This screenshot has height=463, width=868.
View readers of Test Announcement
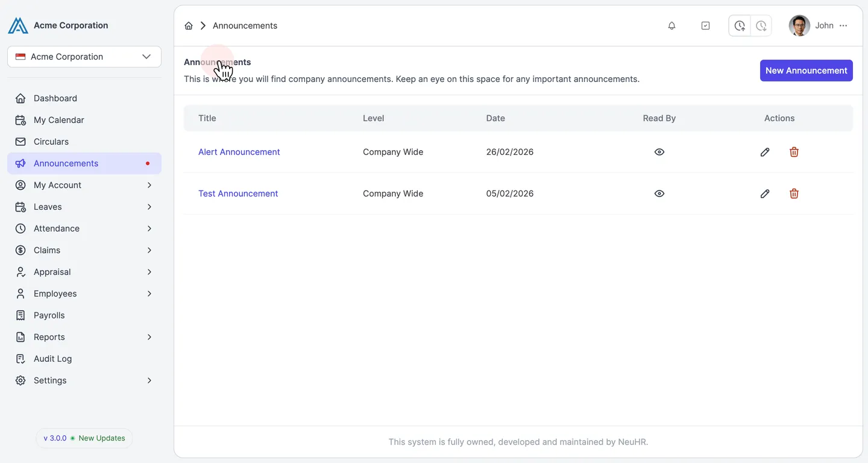coord(659,194)
